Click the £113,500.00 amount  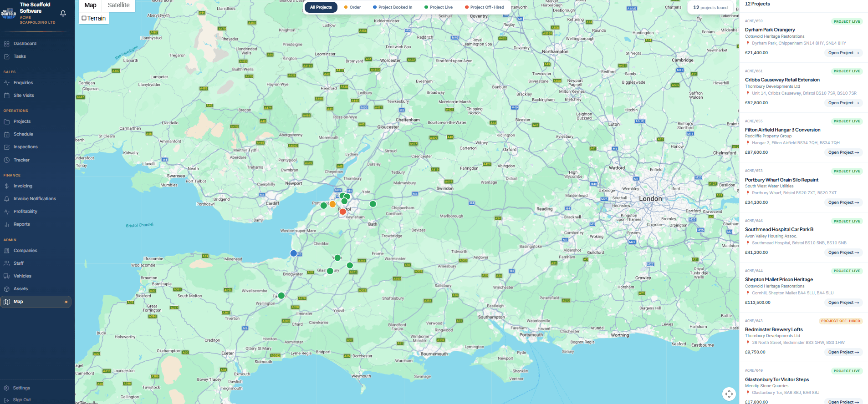coord(758,303)
